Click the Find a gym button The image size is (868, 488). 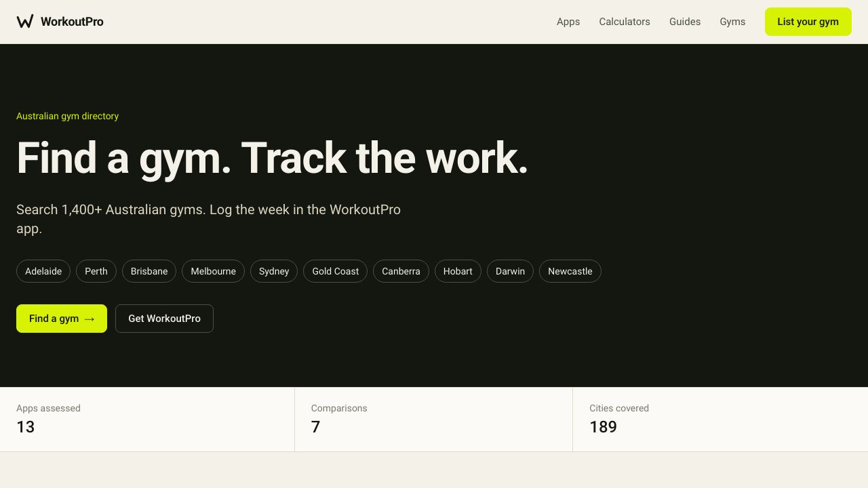62,319
